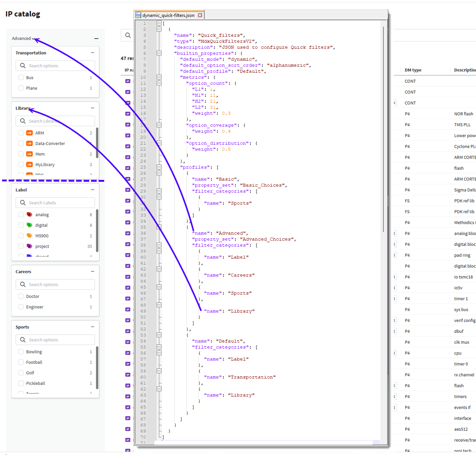
Task: Check the Bus checkbox under Transportation
Action: [x=21, y=77]
